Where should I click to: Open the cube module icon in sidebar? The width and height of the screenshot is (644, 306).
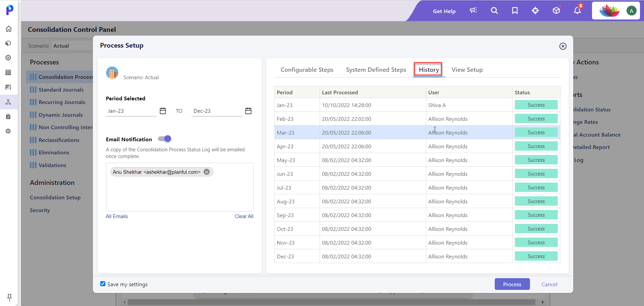pyautogui.click(x=8, y=43)
